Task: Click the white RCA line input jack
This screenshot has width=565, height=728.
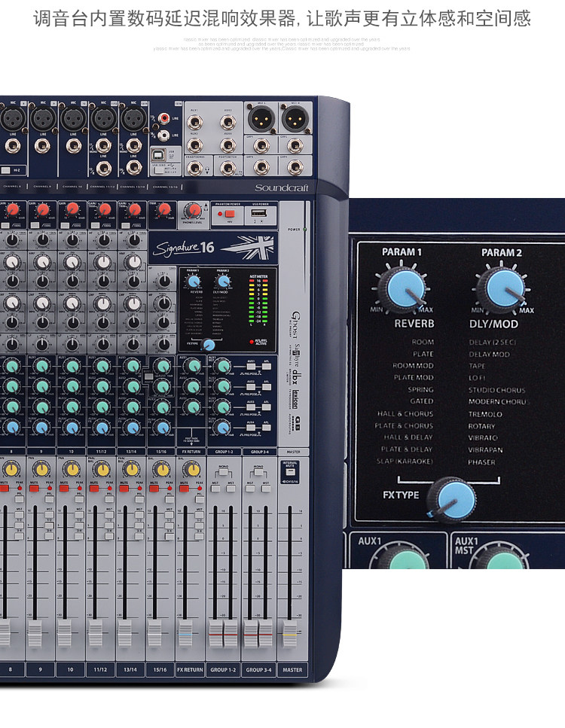Action: pyautogui.click(x=163, y=136)
